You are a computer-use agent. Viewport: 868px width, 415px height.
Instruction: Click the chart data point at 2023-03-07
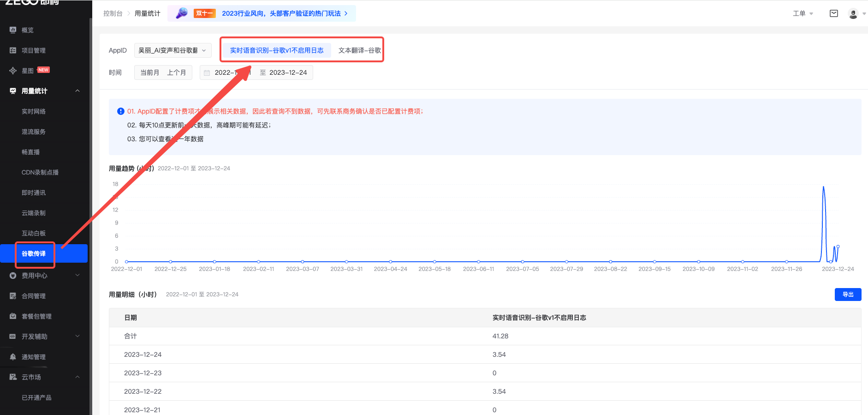(303, 262)
